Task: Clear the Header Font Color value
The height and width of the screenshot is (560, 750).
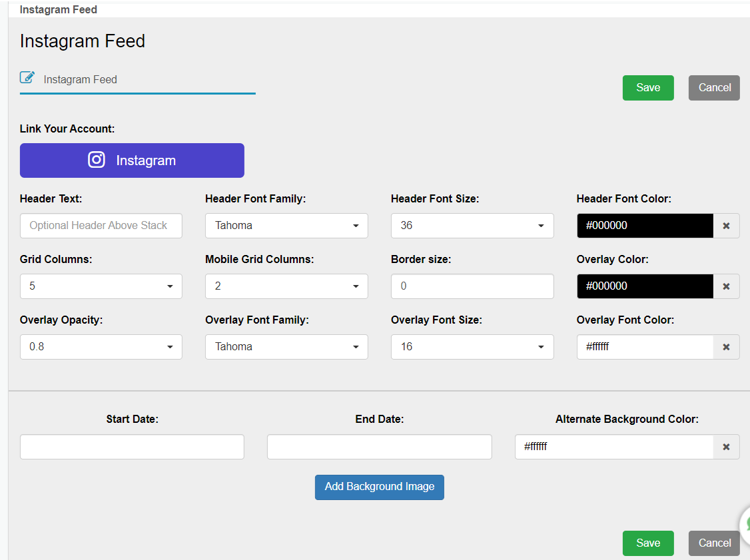Action: [x=726, y=226]
